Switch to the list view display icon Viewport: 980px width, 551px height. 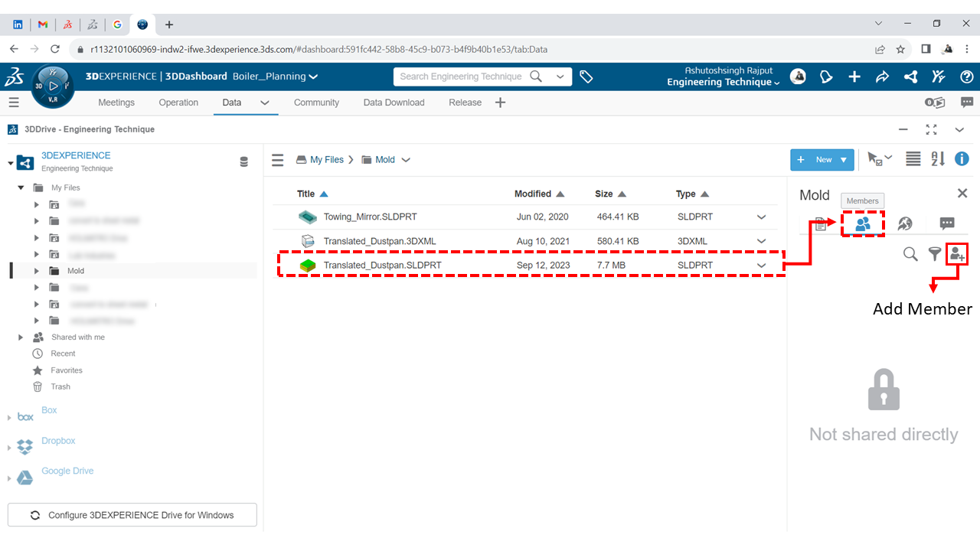tap(913, 159)
